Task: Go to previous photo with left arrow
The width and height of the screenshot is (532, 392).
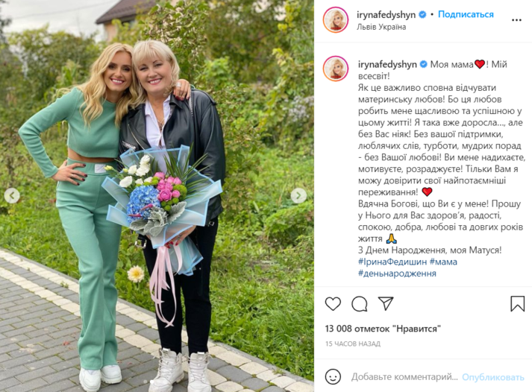Action: 12,195
